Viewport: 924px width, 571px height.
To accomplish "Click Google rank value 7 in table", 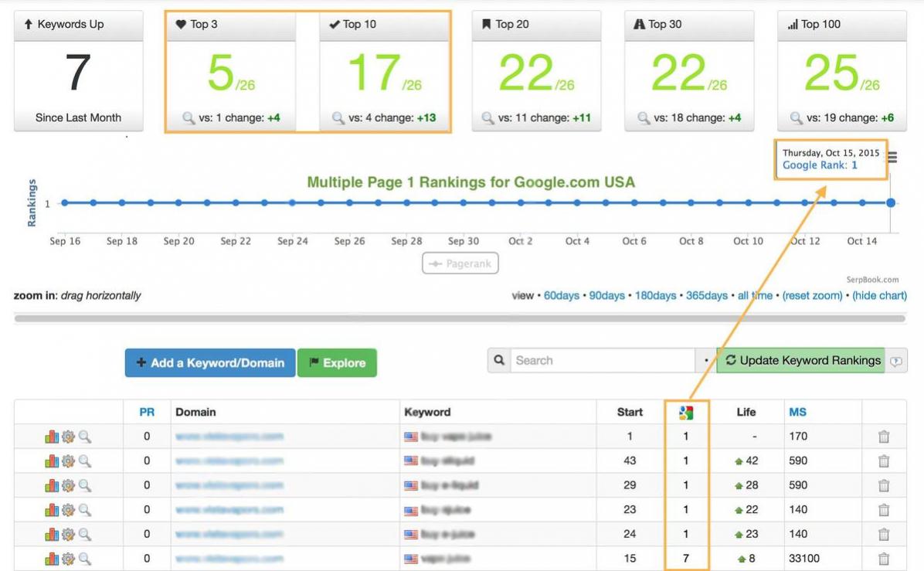I will coord(686,559).
